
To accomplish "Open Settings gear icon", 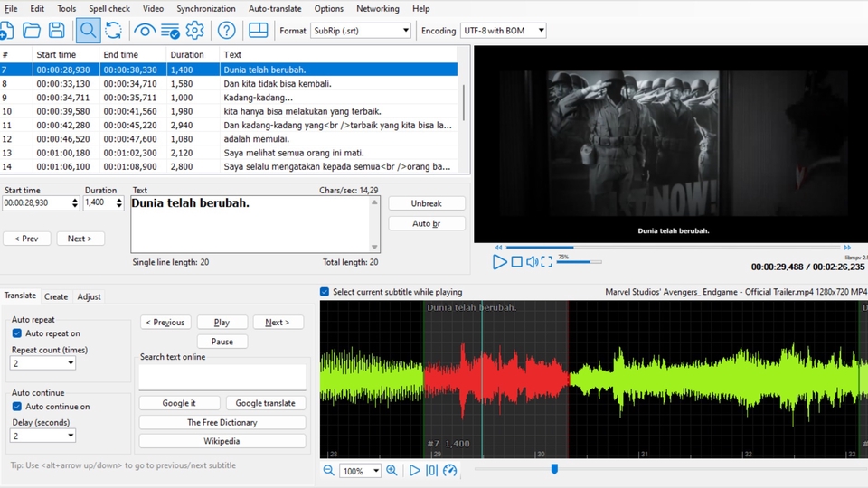I will tap(195, 31).
